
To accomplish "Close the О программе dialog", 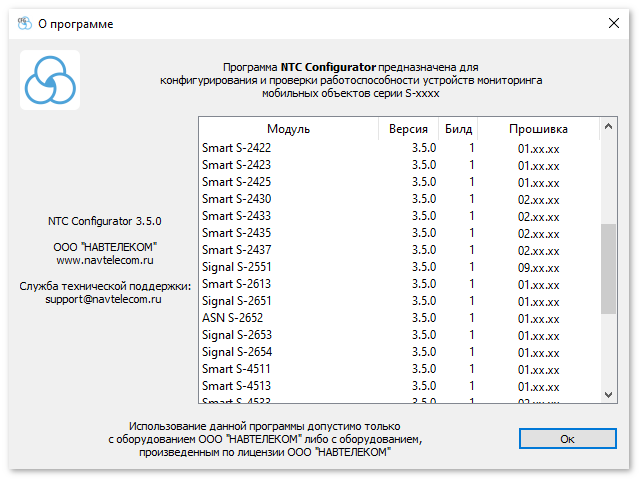I will (x=614, y=23).
